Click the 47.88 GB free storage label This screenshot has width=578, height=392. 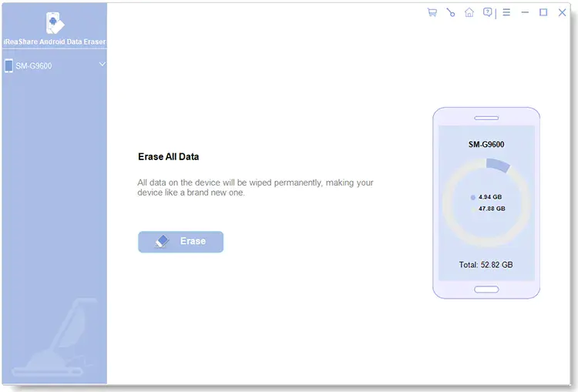[492, 209]
